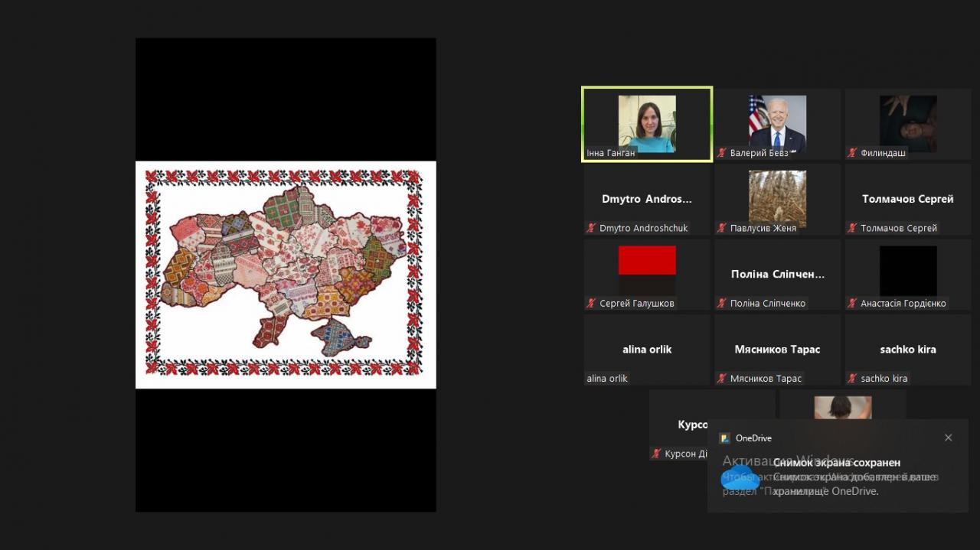Select Інна Ганган's active speaker video tile
Screen dimensions: 980x550
(647, 123)
